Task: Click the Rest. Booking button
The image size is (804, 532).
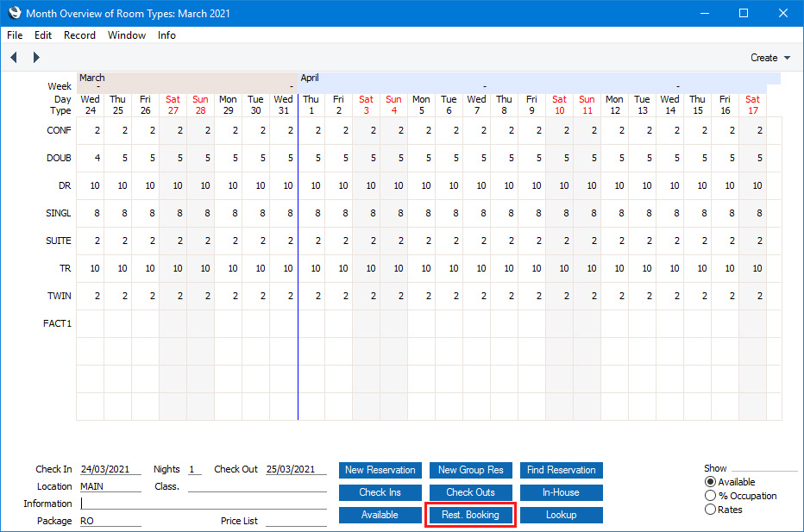Action: (x=471, y=515)
